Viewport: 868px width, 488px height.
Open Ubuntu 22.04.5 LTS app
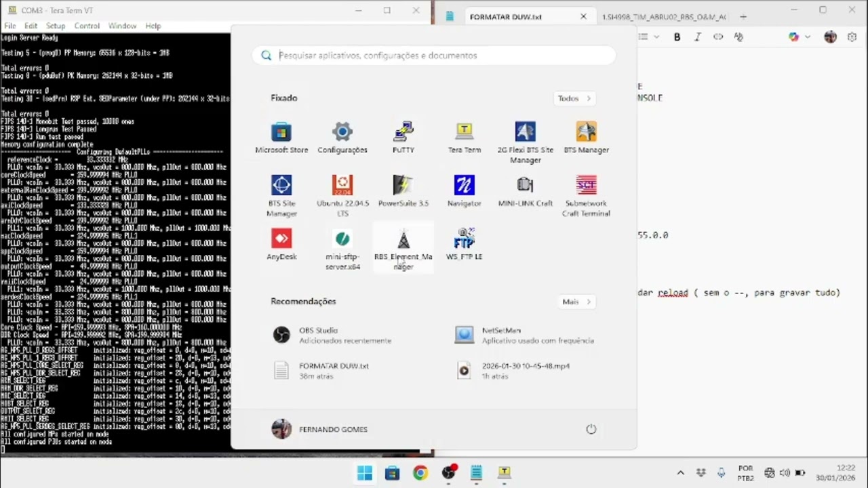[342, 196]
